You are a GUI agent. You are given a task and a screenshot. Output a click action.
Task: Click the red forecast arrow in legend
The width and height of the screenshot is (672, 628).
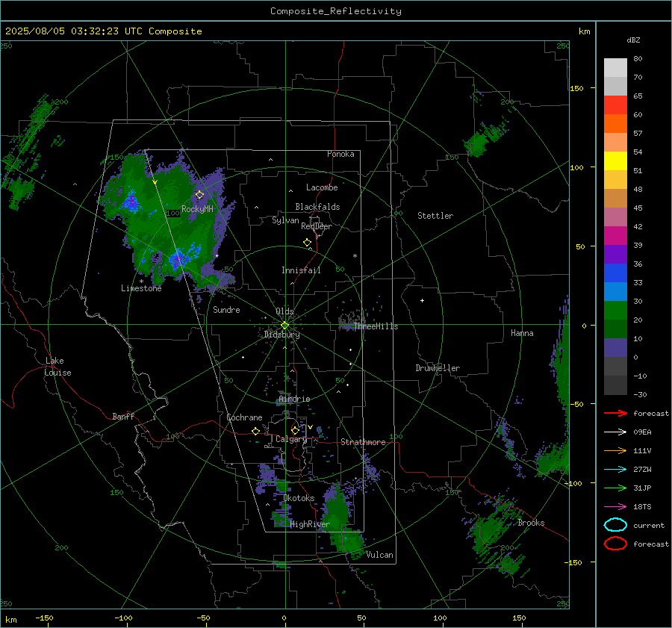[x=615, y=413]
